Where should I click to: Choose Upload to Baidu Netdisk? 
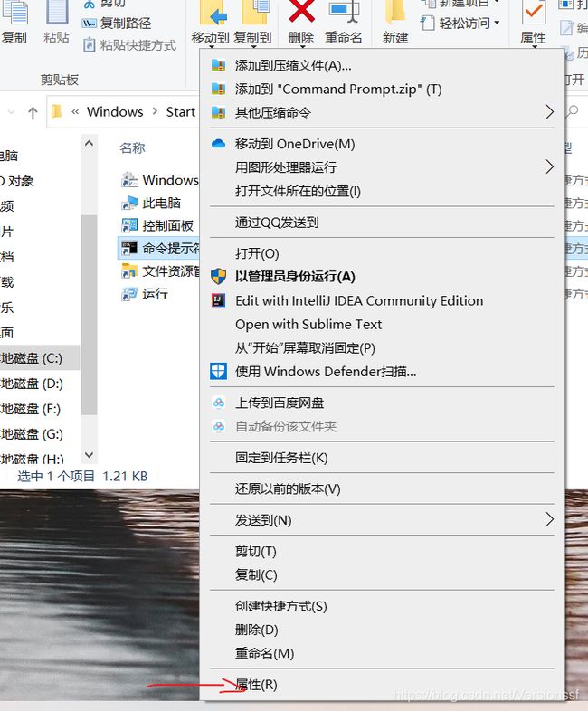(382, 403)
